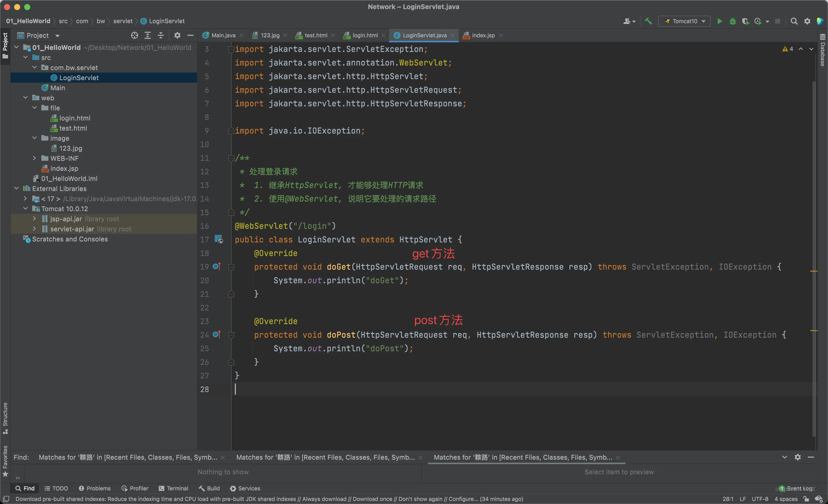Open the Problems tool window
828x504 pixels.
tap(94, 488)
